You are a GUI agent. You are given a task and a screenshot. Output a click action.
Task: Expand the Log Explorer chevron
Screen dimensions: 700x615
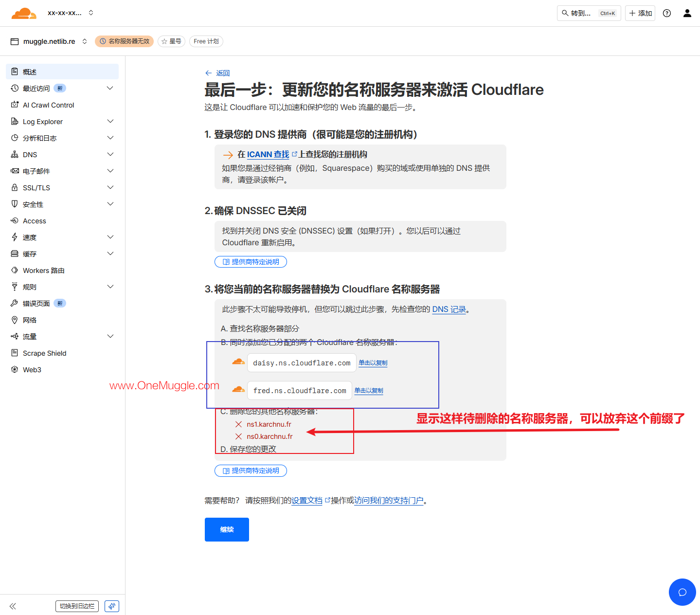110,121
